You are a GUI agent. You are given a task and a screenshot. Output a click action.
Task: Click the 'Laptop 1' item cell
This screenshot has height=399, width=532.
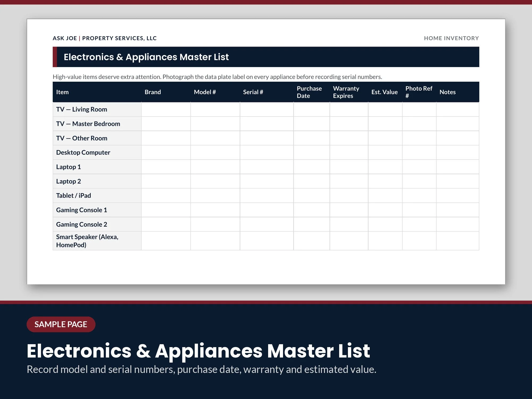(x=97, y=167)
